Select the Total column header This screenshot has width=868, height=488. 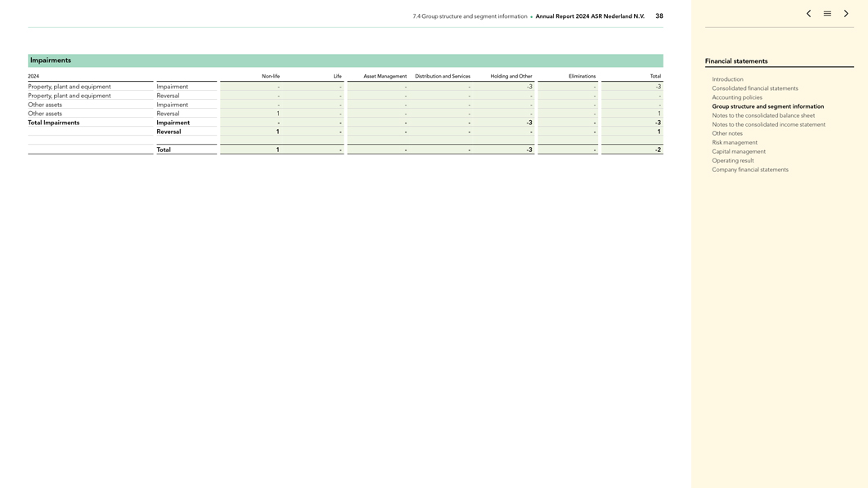click(x=655, y=76)
